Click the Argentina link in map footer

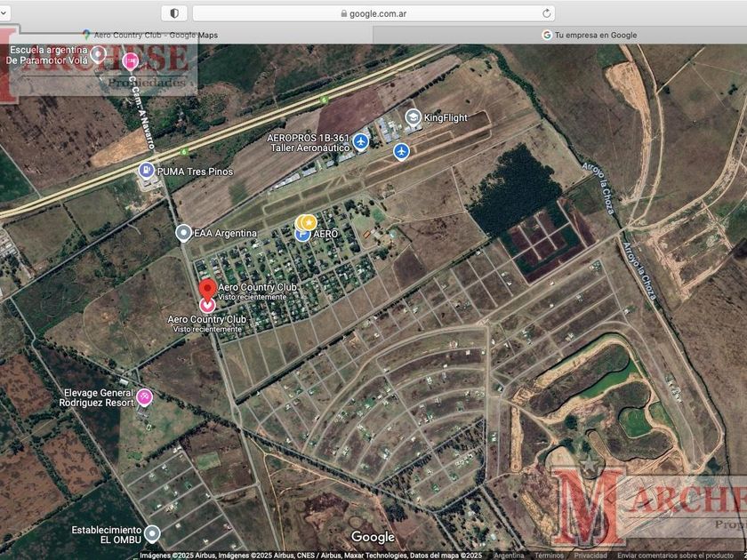point(509,556)
